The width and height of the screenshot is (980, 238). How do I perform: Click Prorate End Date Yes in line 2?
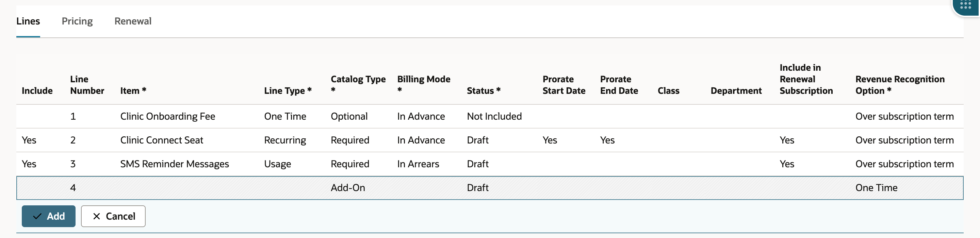click(607, 140)
